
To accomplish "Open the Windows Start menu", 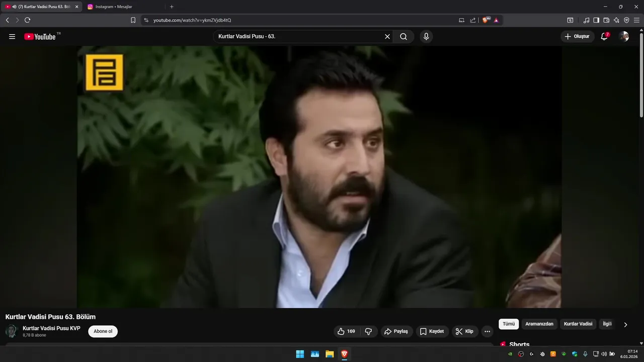I will point(300,354).
